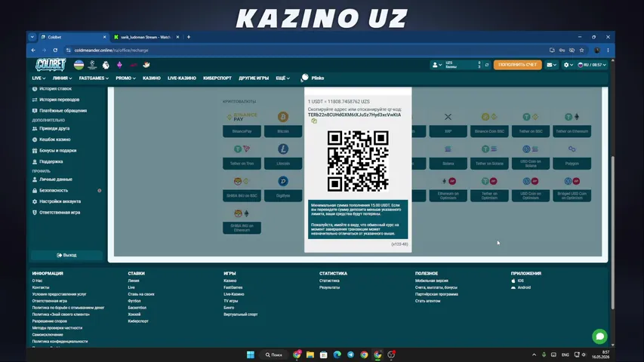Open the user account dropdown

coord(436,65)
